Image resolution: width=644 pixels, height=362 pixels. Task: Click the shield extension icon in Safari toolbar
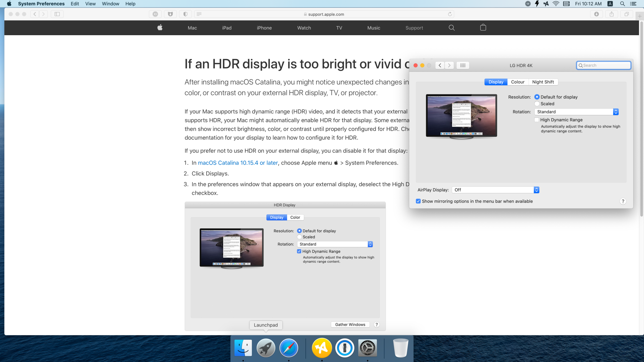click(170, 14)
